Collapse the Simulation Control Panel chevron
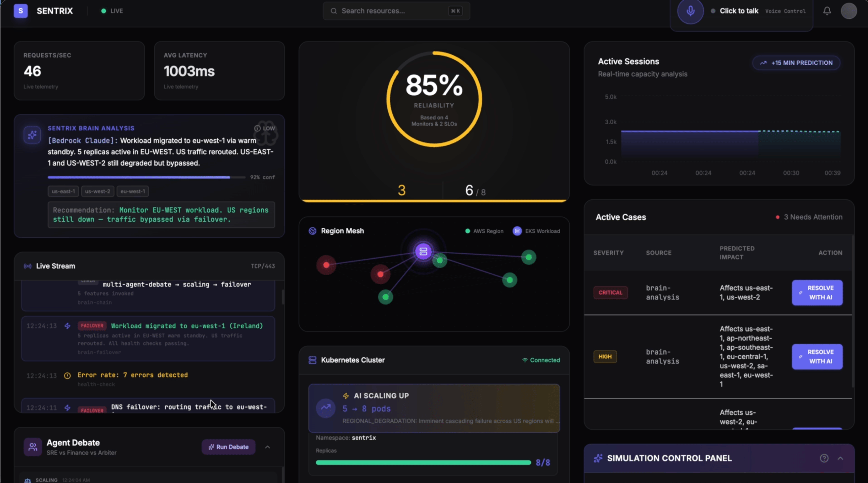Screen dimensions: 868x483 coord(840,458)
